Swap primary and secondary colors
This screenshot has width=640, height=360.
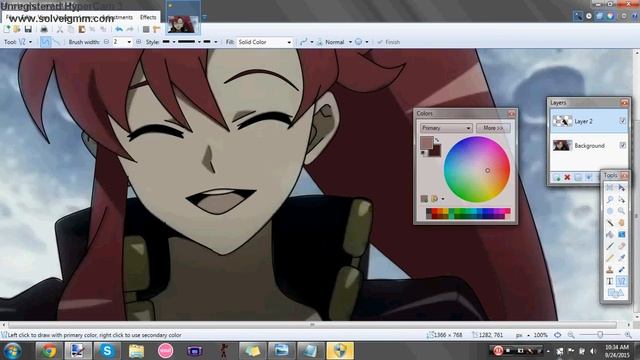(437, 140)
